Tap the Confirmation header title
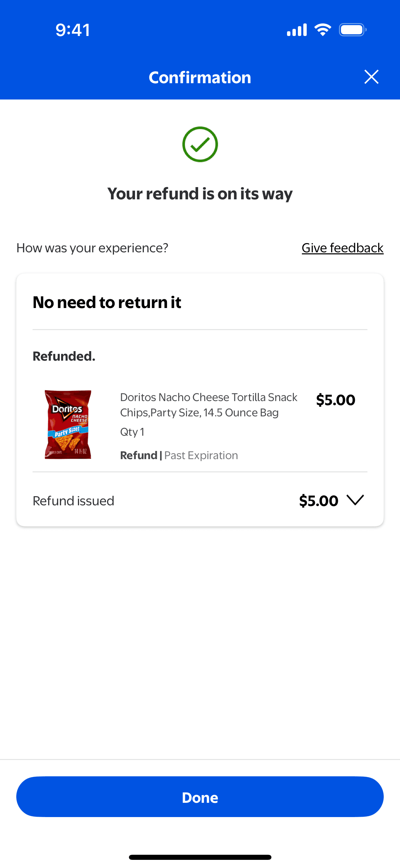This screenshot has height=868, width=400. pyautogui.click(x=200, y=77)
